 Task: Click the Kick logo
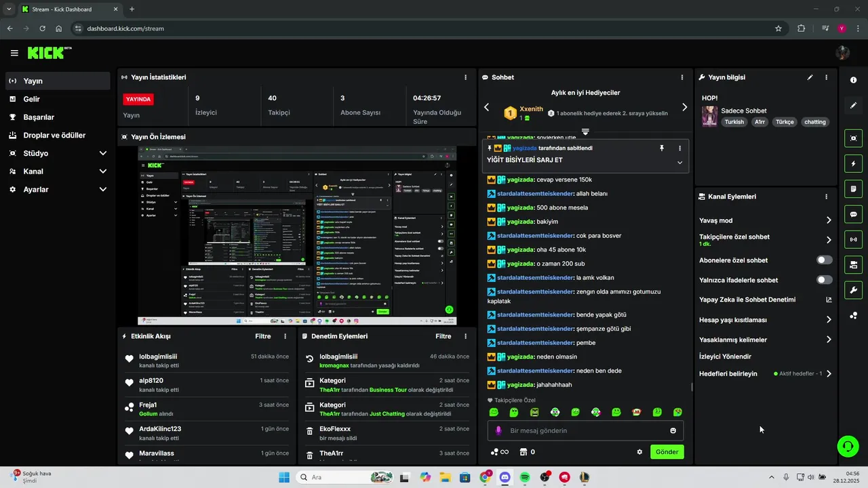click(49, 53)
